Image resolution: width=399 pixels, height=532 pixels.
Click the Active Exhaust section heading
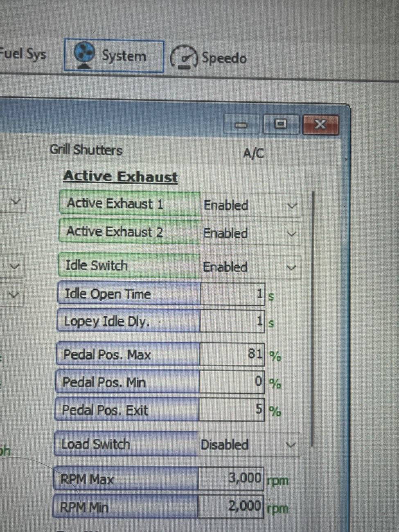[x=120, y=176]
